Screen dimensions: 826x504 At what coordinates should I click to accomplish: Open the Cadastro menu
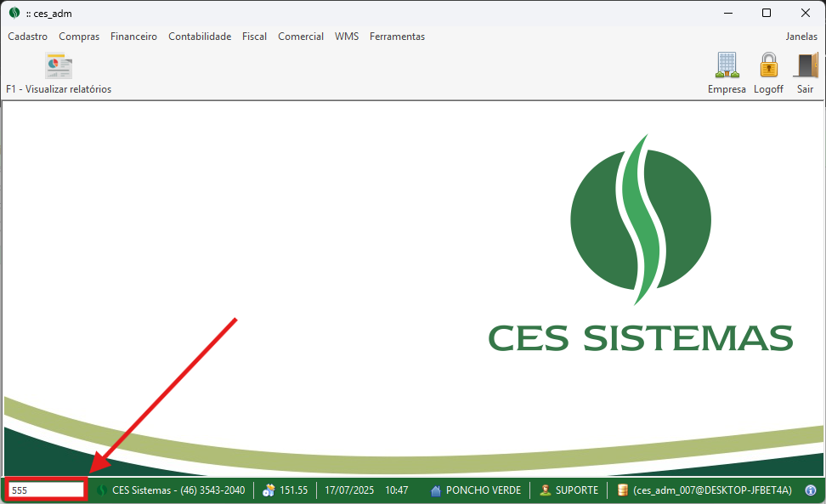pos(27,37)
